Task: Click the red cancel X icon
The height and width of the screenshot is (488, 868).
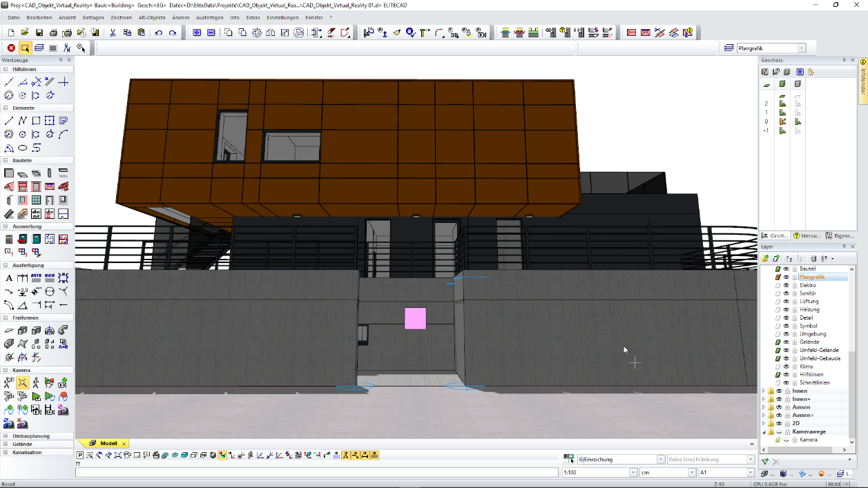Action: (11, 48)
